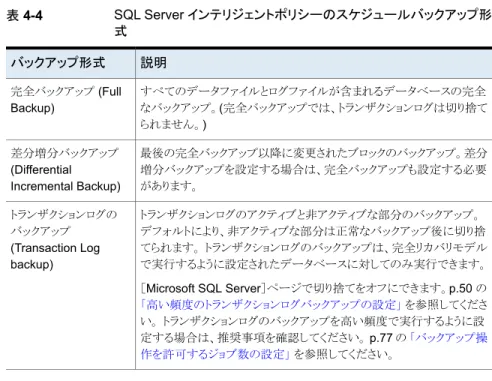Click the description starting 最後の完全バックアップ以降
This screenshot has height=381, width=492.
click(x=313, y=169)
